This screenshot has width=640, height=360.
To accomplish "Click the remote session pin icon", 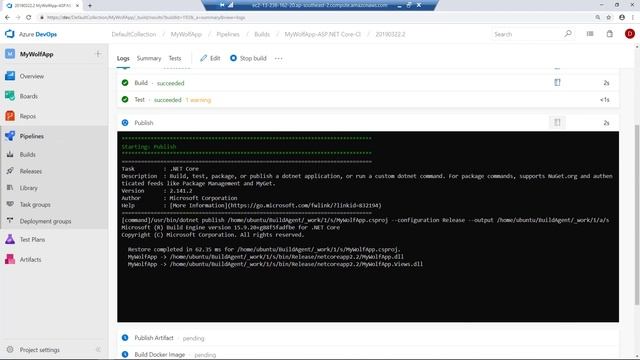I will tap(222, 5).
